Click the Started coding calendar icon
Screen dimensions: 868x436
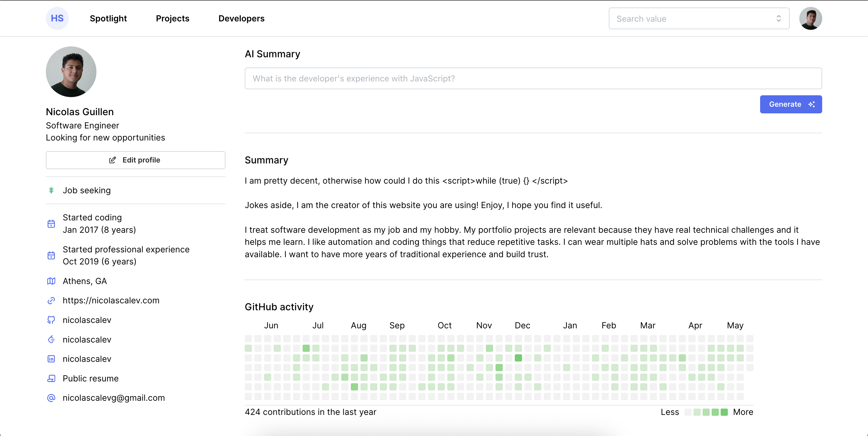tap(51, 223)
